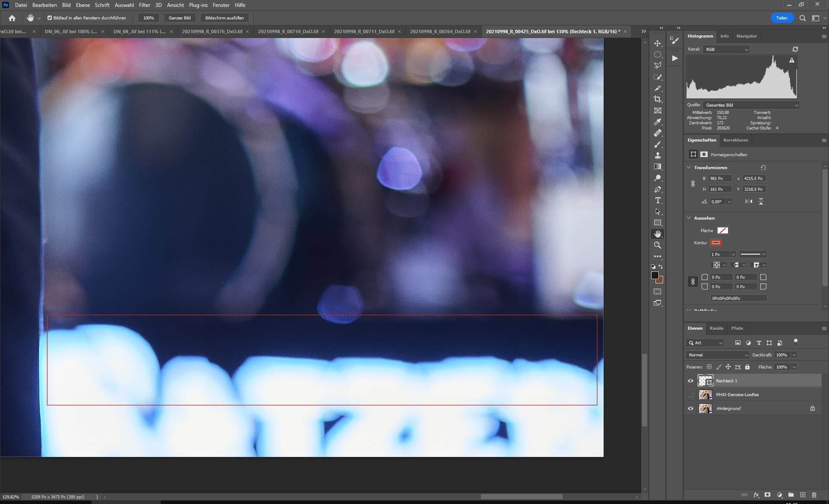Select the Clone Stamp tool

point(657,155)
